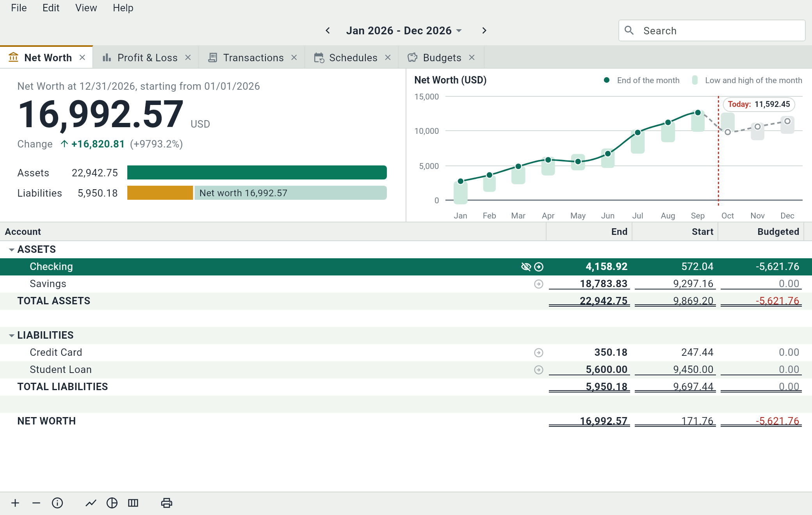Screen dimensions: 812x515
Task: Click the orange Liabilities bar
Action: 160,193
